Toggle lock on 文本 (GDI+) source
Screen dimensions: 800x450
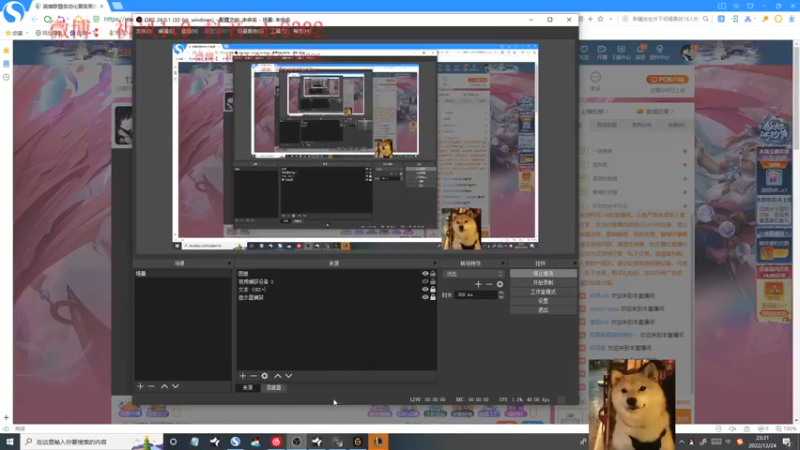(x=433, y=289)
